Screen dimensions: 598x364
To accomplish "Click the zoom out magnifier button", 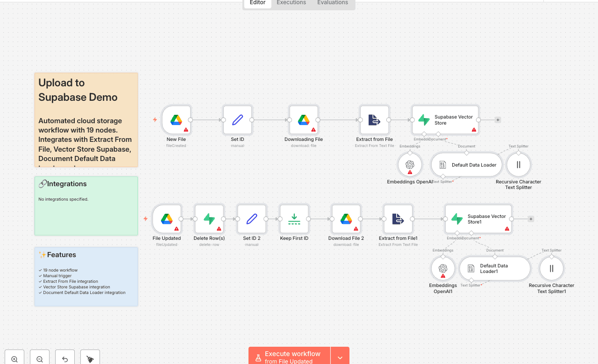I will point(40,359).
